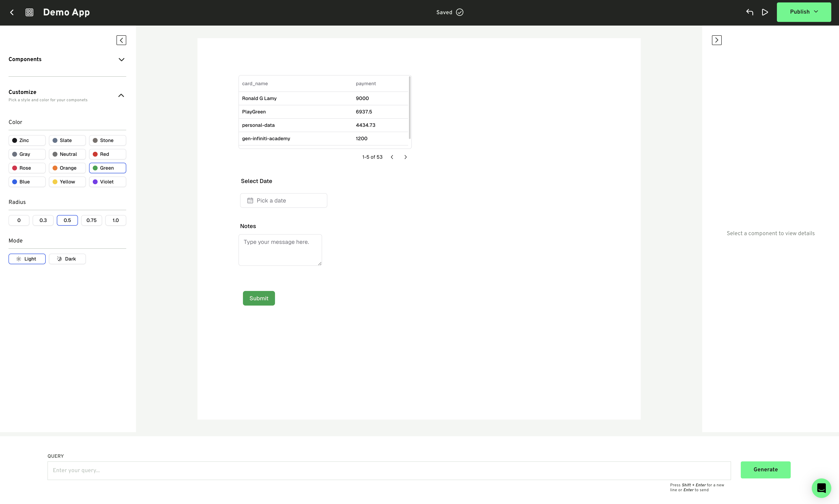Switch mode to Dark
The height and width of the screenshot is (504, 839).
click(x=67, y=259)
